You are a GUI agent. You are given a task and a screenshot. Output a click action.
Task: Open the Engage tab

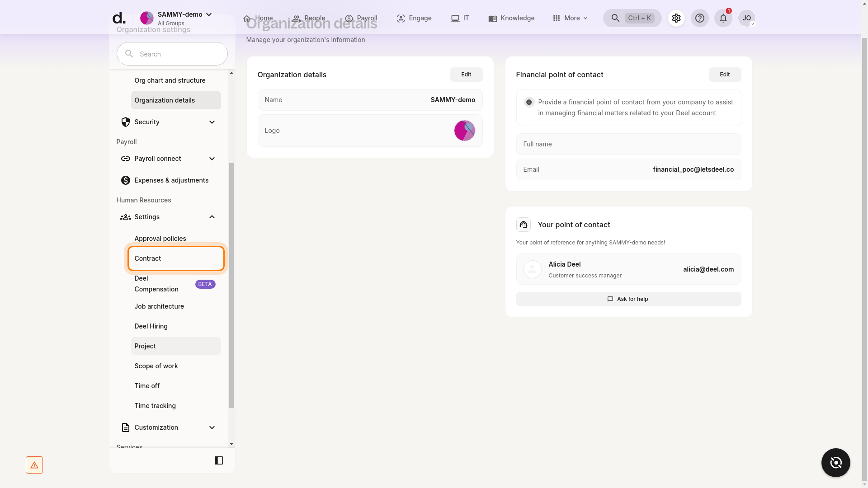414,18
